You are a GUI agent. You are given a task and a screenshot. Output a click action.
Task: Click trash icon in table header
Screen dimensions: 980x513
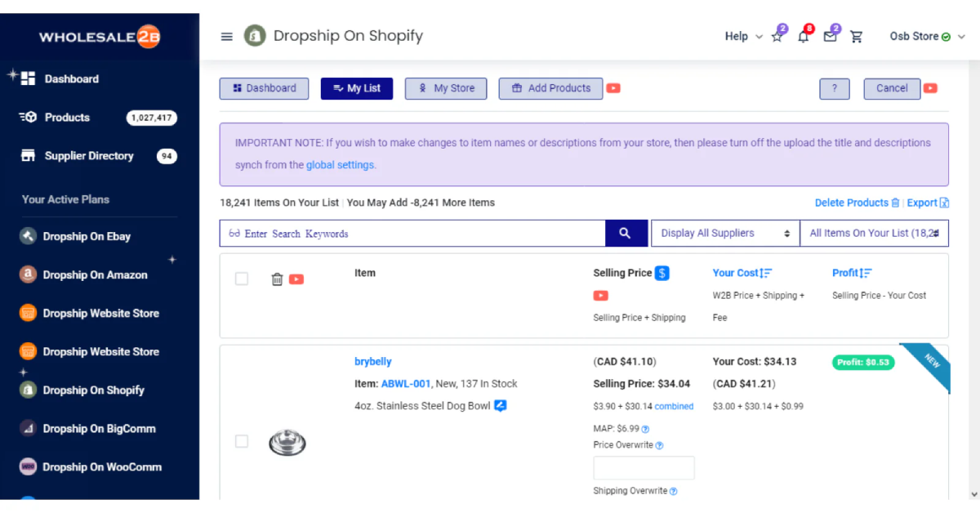[277, 279]
